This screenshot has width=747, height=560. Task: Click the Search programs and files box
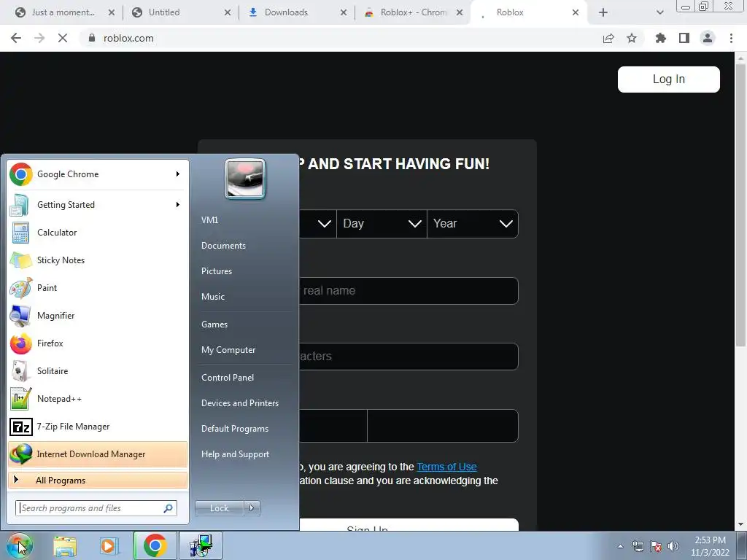click(96, 508)
